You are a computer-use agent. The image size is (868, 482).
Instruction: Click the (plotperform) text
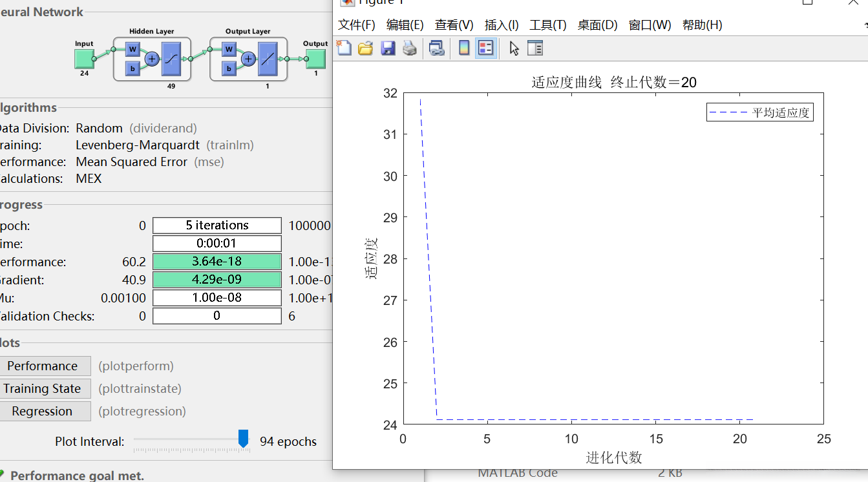136,366
